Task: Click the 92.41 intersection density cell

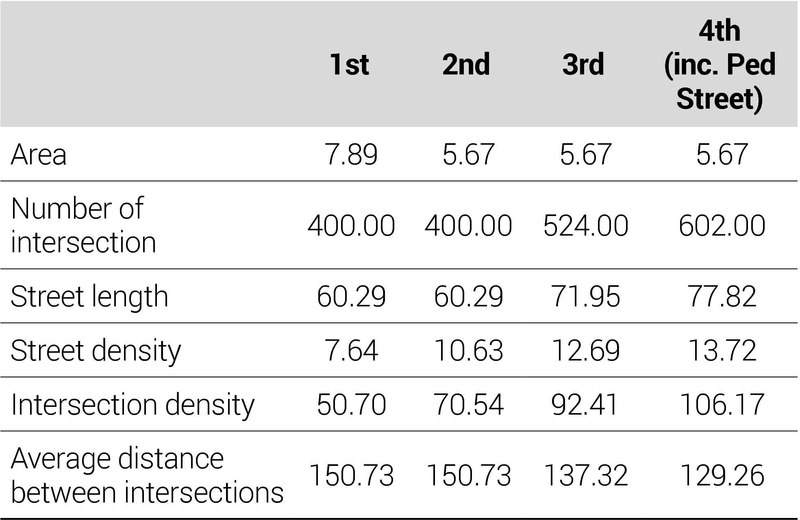Action: 582,405
